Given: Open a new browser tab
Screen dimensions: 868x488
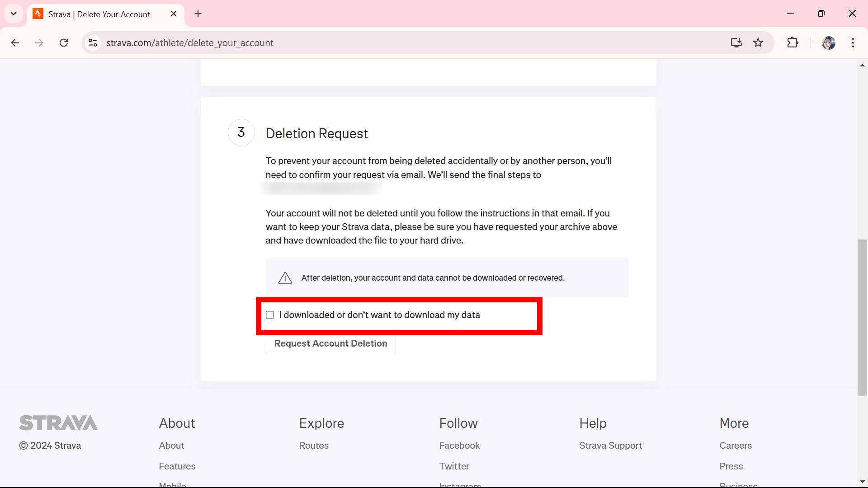Looking at the screenshot, I should [x=198, y=14].
